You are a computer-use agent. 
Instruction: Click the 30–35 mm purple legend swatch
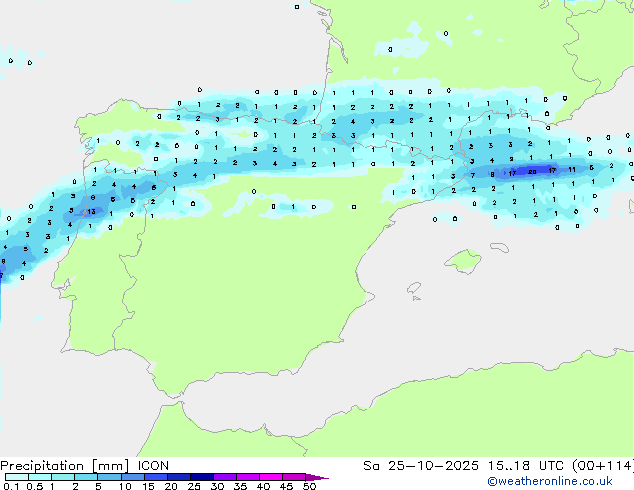click(x=225, y=477)
